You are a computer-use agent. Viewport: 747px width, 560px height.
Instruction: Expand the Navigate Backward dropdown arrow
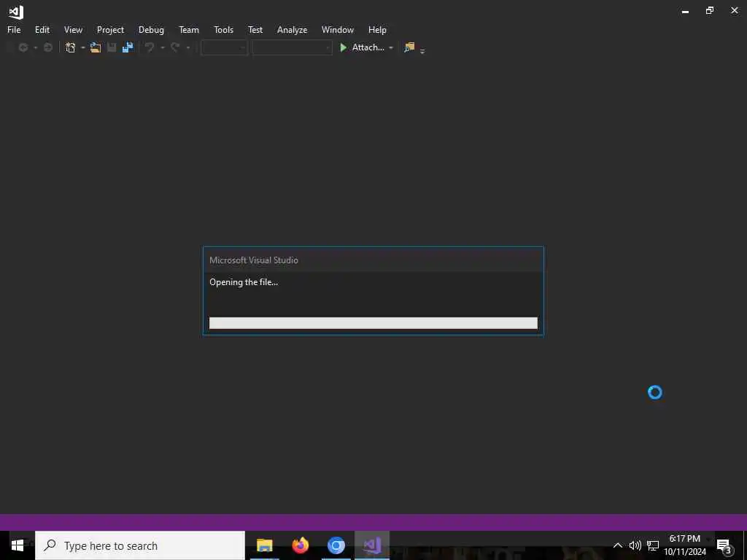pos(35,47)
